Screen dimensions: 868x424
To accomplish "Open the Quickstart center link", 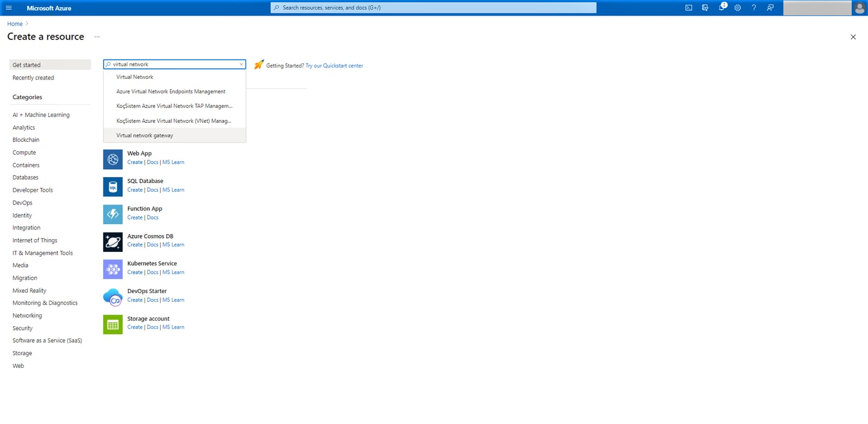I will click(334, 65).
